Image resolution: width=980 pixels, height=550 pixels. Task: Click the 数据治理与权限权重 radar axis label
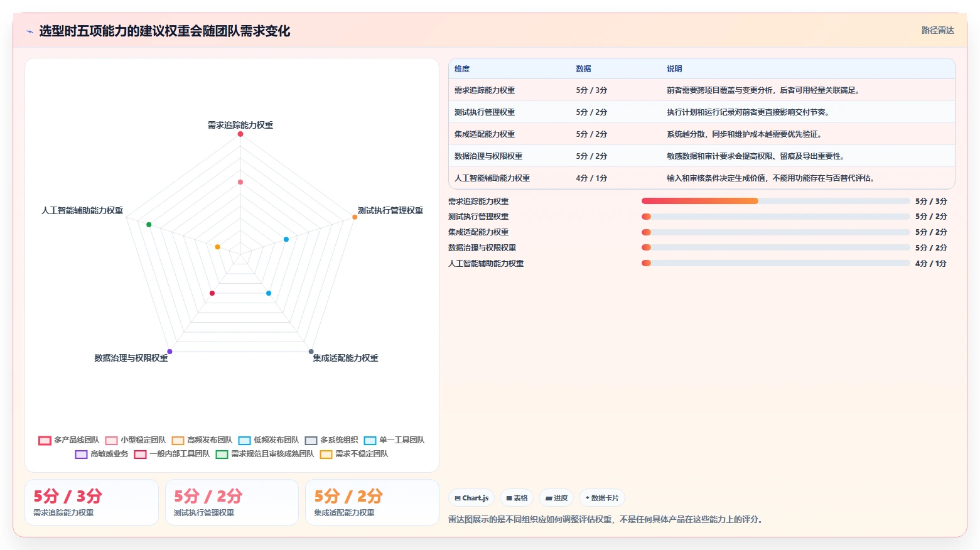pos(131,359)
